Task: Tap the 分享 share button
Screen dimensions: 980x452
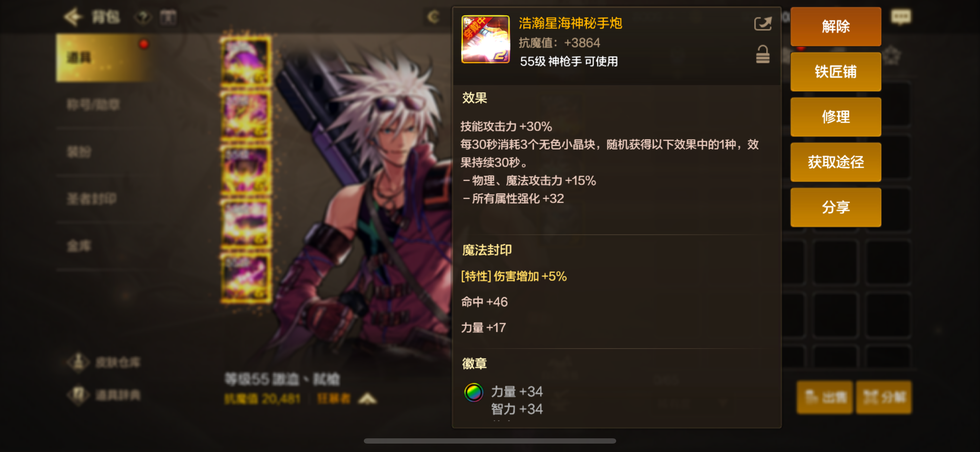Action: pos(836,207)
